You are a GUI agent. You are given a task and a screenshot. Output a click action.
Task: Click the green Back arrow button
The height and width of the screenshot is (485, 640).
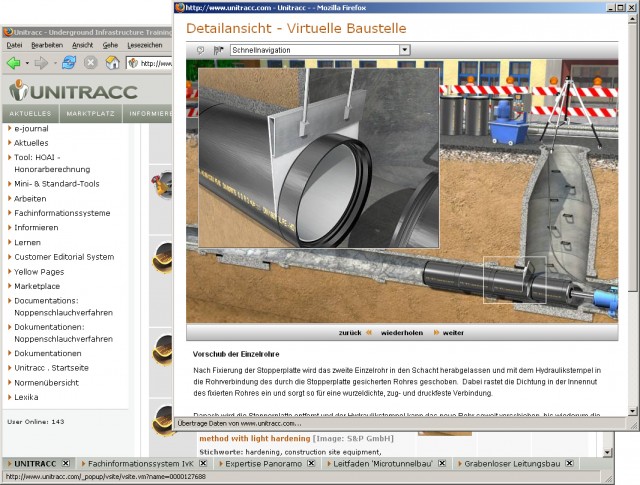pyautogui.click(x=13, y=62)
